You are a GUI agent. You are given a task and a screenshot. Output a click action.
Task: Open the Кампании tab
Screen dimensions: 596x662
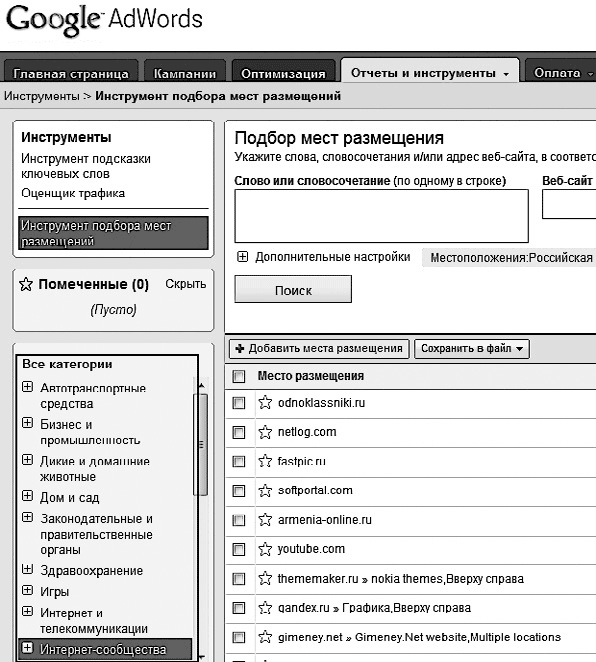point(184,73)
